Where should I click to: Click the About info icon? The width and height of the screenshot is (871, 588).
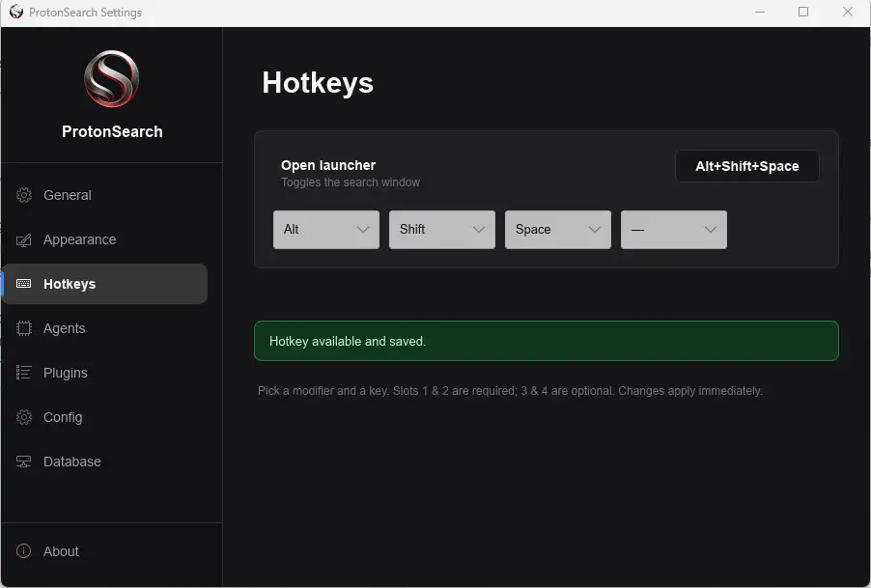(x=24, y=550)
